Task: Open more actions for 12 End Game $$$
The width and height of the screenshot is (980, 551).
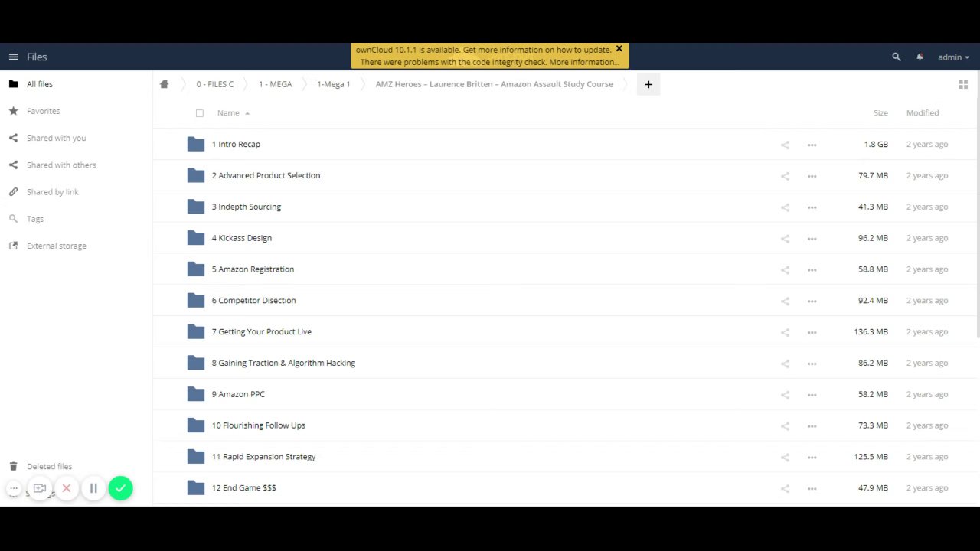Action: [812, 488]
